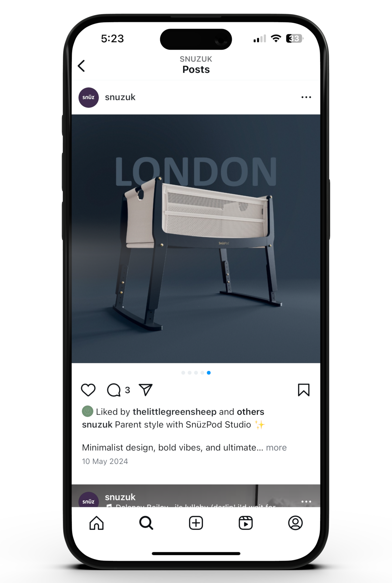
Task: Share the post with the paper plane icon
Action: (146, 390)
